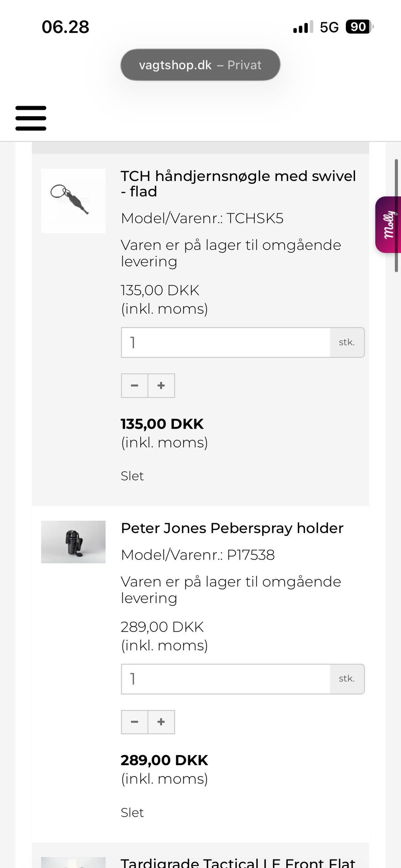Open Peter Jones Peberspray holder title link

232,528
